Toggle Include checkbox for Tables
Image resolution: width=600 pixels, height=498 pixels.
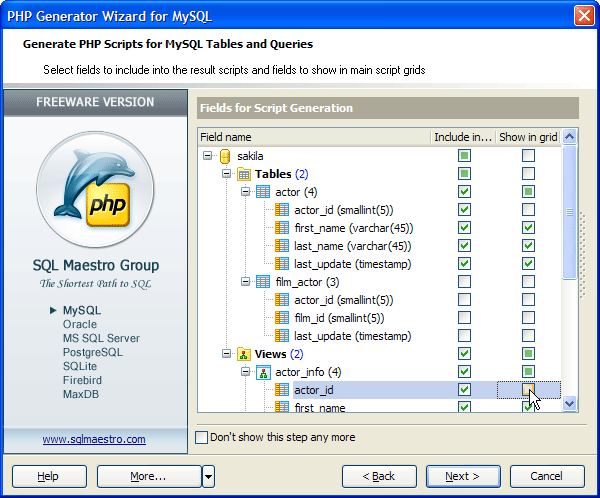[x=464, y=174]
